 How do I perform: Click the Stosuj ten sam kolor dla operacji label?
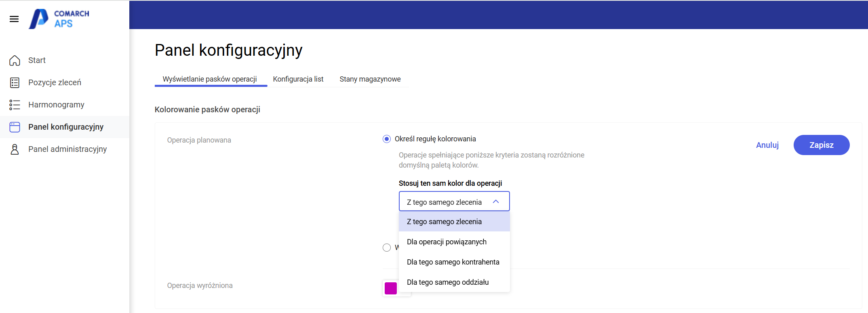[x=450, y=183]
